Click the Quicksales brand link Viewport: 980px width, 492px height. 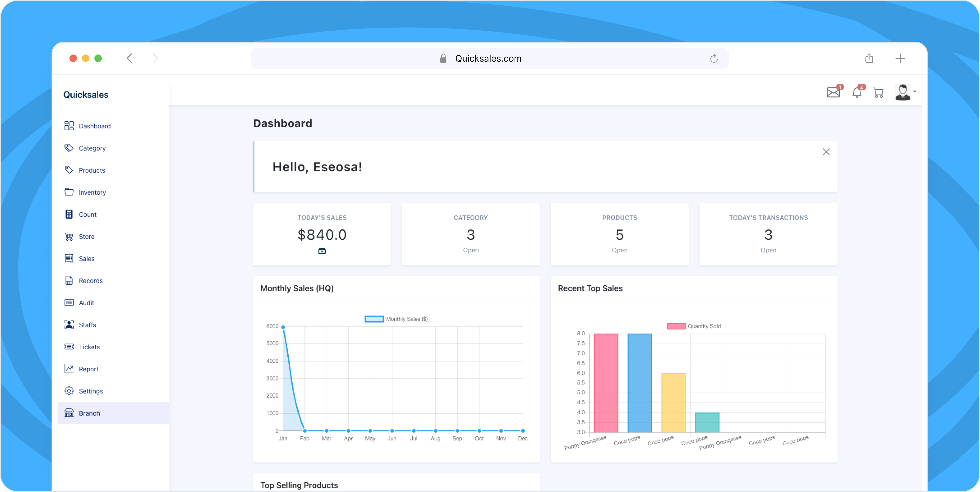click(86, 95)
